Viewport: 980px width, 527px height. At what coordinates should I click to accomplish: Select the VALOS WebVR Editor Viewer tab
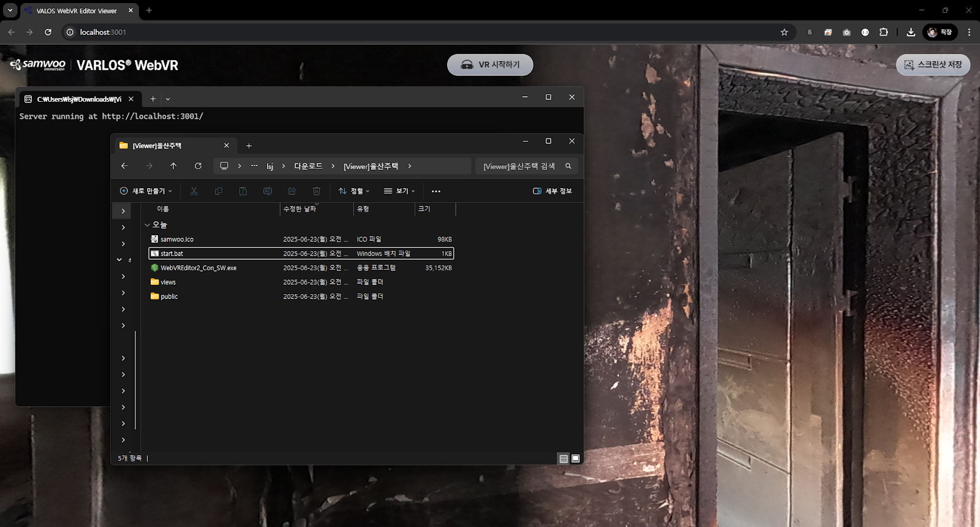(77, 10)
